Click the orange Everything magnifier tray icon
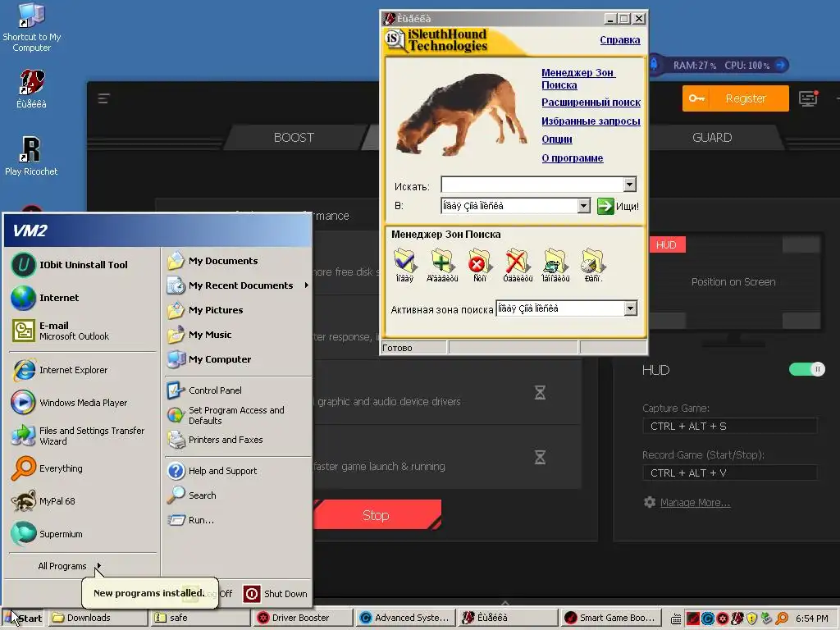The height and width of the screenshot is (630, 840). pos(782,619)
